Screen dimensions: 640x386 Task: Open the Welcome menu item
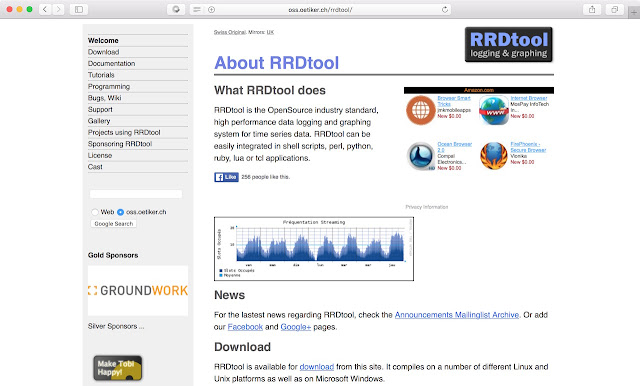[x=103, y=40]
